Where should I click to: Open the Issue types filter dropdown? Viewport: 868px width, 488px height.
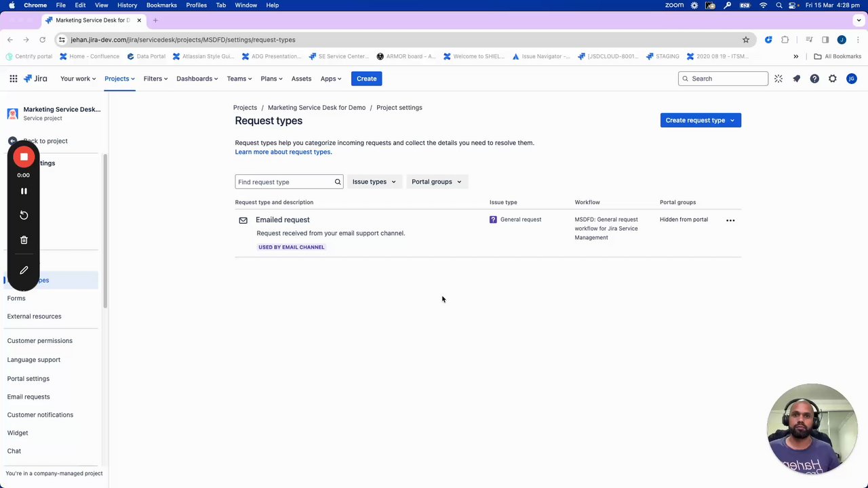(374, 182)
